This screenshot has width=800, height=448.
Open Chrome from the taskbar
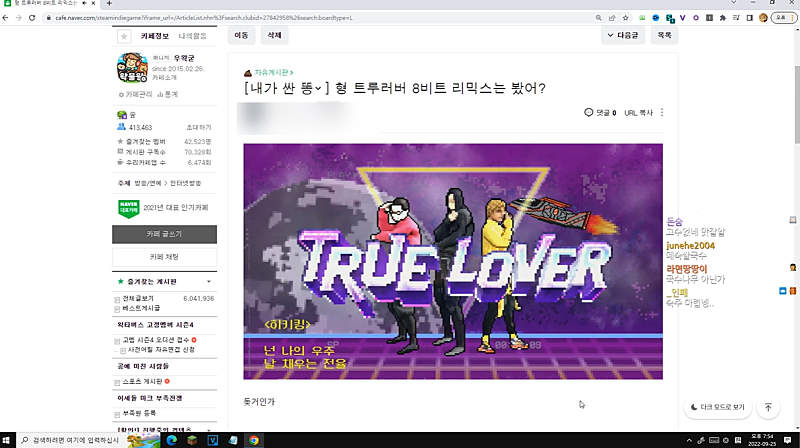point(254,440)
